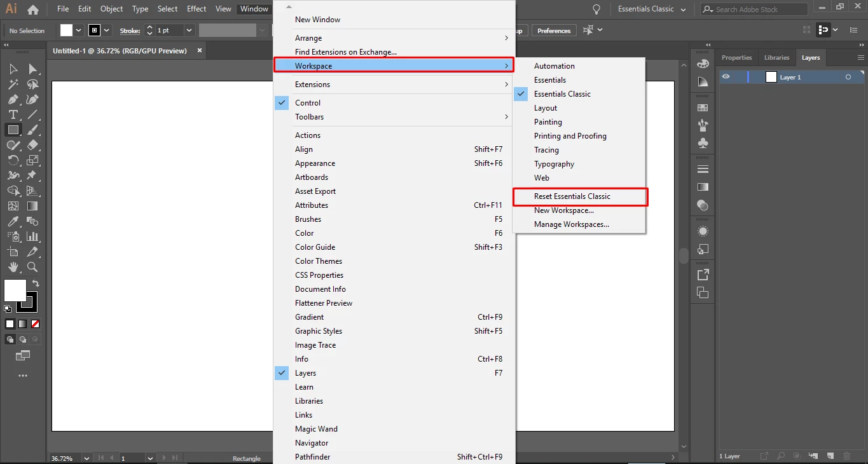The image size is (868, 464).
Task: Select the Artboard tool
Action: tap(13, 252)
